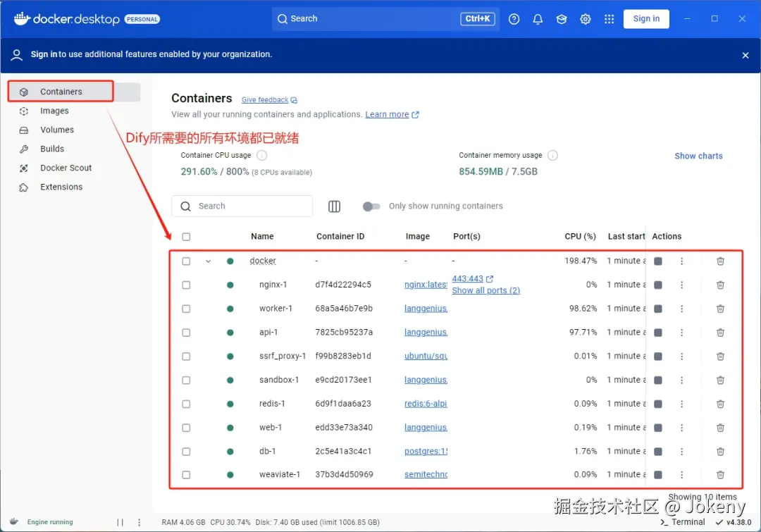Viewport: 761px width, 532px height.
Task: Select the sandbox-1 checkbox
Action: (x=186, y=380)
